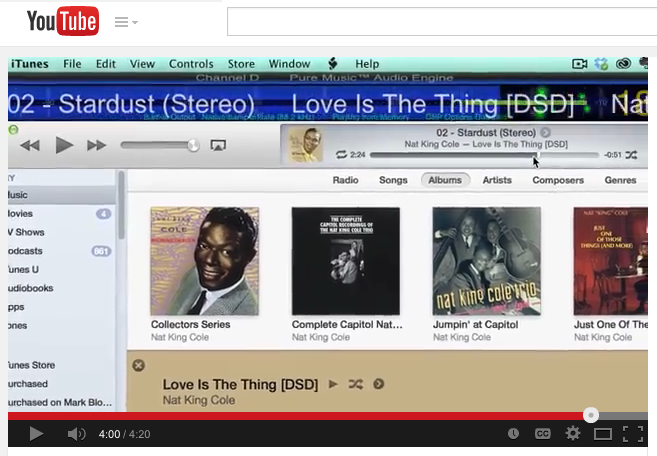Adjust the iTunes volume slider
Screen dimensions: 657x456
click(160, 145)
